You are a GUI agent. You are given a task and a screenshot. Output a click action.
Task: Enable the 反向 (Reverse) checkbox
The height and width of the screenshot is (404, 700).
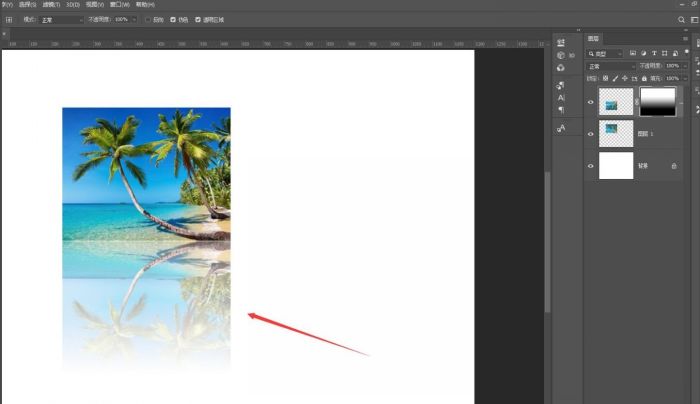click(x=149, y=19)
